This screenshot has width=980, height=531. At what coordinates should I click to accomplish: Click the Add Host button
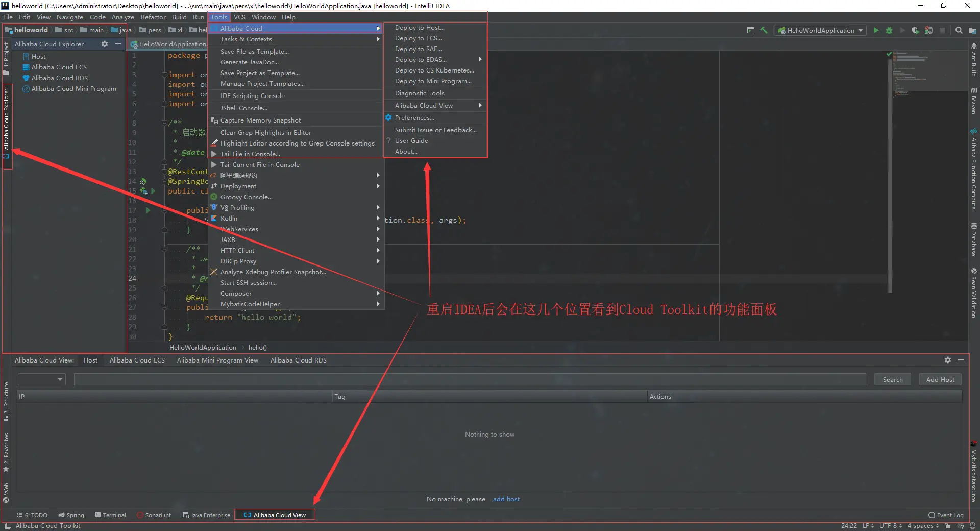point(940,379)
